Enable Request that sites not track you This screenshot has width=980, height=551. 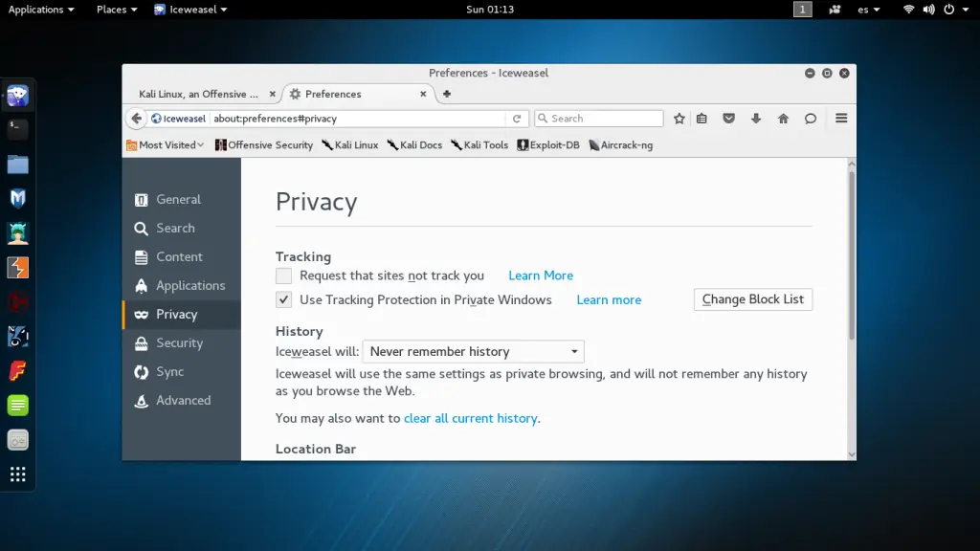click(x=283, y=275)
